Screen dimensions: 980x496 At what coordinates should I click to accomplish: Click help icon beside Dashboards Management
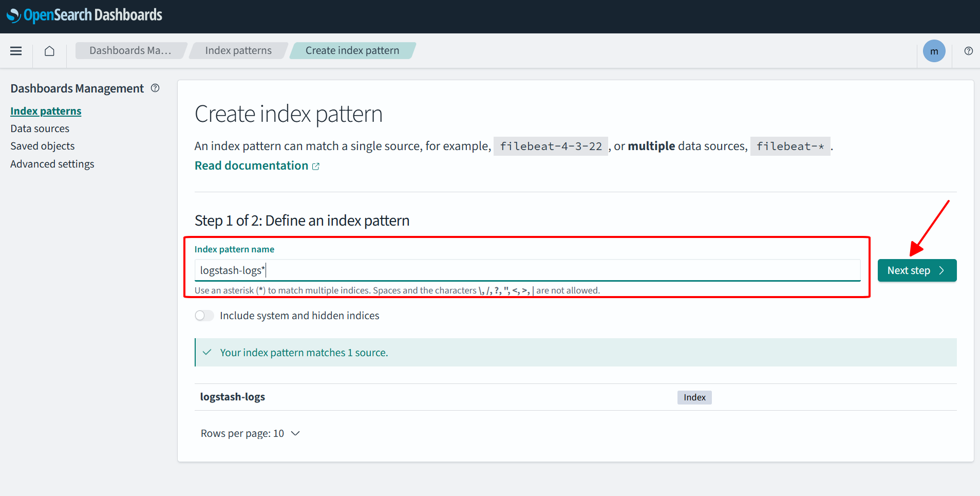pyautogui.click(x=155, y=88)
